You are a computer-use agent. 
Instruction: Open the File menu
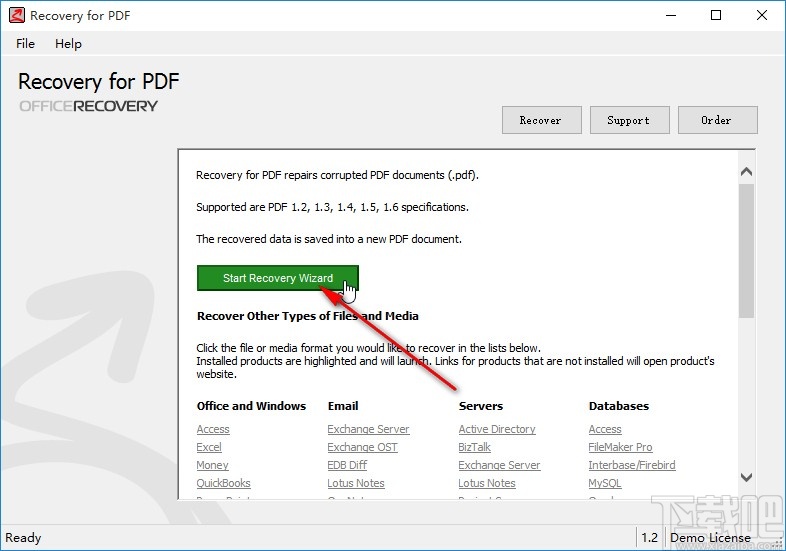[x=25, y=44]
